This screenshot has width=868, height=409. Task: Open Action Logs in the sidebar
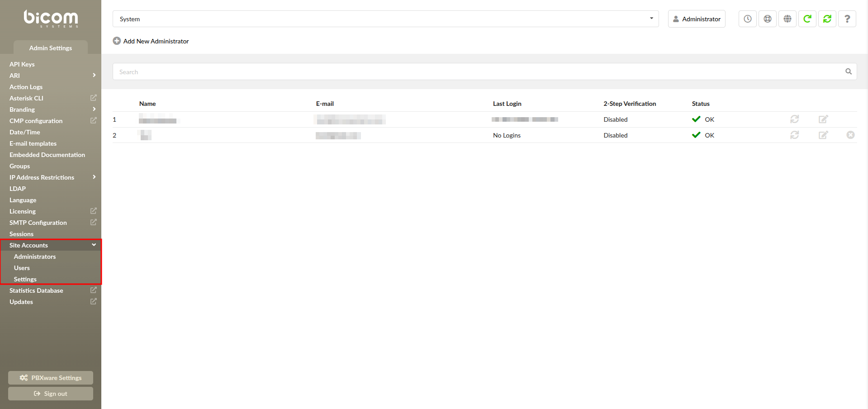(26, 87)
